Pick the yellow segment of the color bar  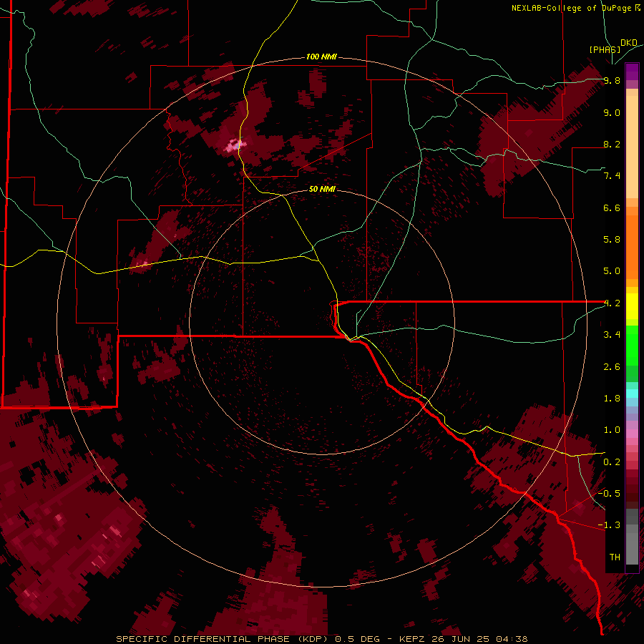pyautogui.click(x=632, y=306)
